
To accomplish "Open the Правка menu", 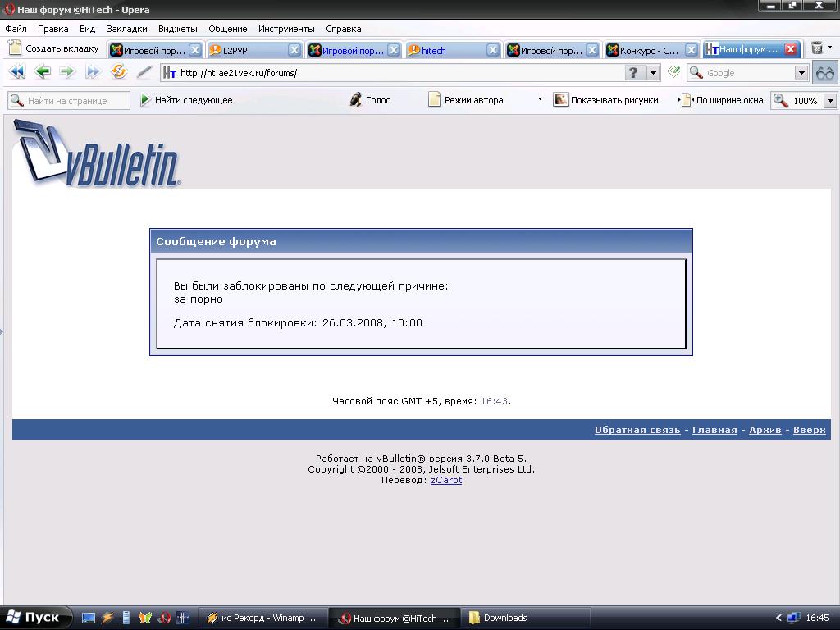I will [x=52, y=29].
